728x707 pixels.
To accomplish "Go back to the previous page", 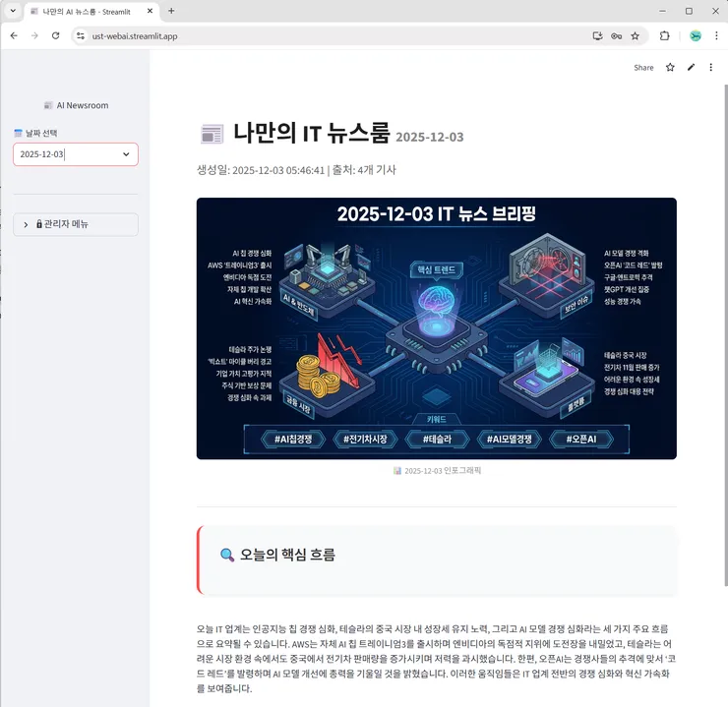I will tap(14, 35).
